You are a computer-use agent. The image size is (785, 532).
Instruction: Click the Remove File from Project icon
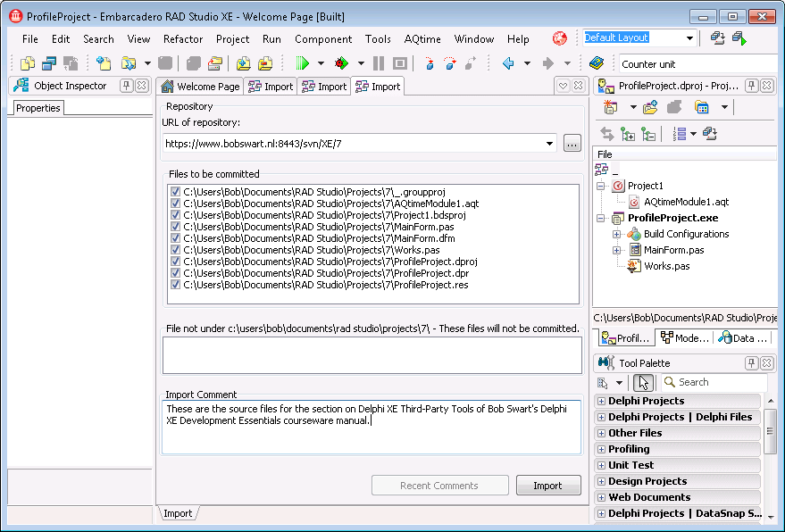[x=265, y=63]
